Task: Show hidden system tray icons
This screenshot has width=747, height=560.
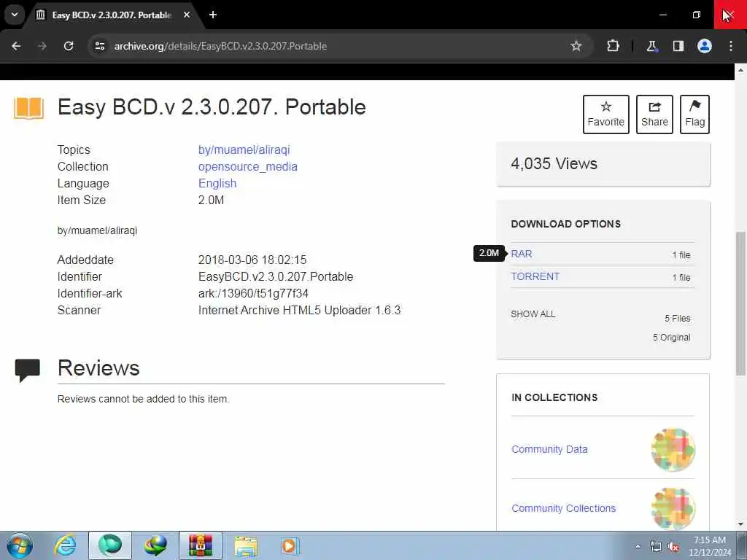Action: tap(638, 547)
